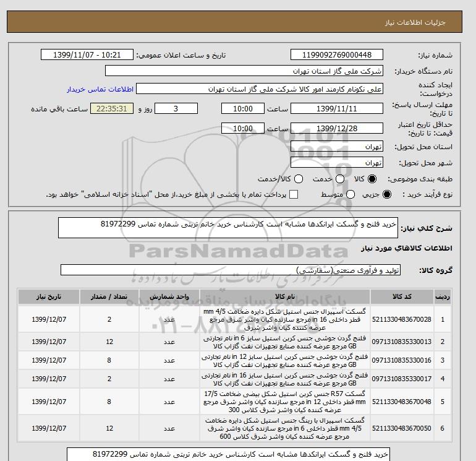Click the جزئیات اطلاعات نیاز header title
Image resolution: width=476 pixels, height=461 pixels.
(x=415, y=22)
